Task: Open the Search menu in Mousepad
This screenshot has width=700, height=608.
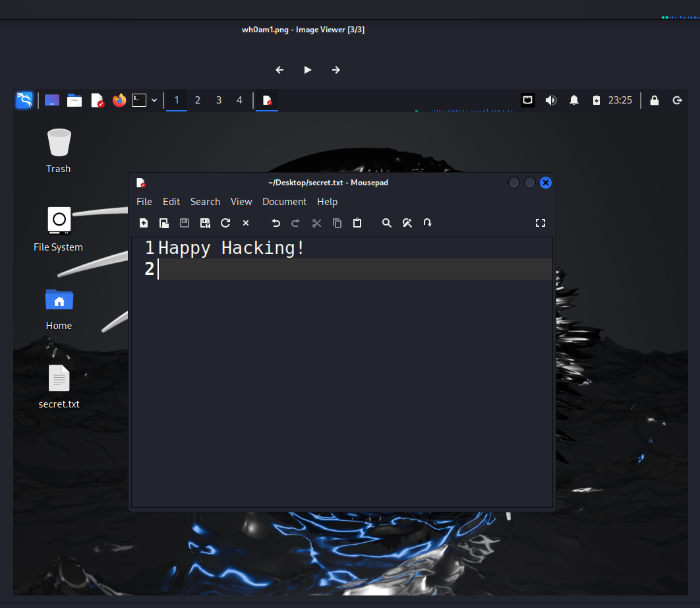Action: (206, 202)
